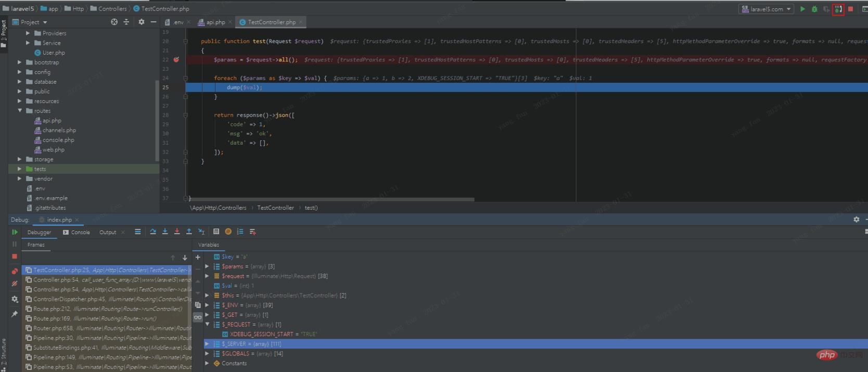Screen dimensions: 868x372
Task: Go to the previous frame with up arrow
Action: [x=173, y=258]
